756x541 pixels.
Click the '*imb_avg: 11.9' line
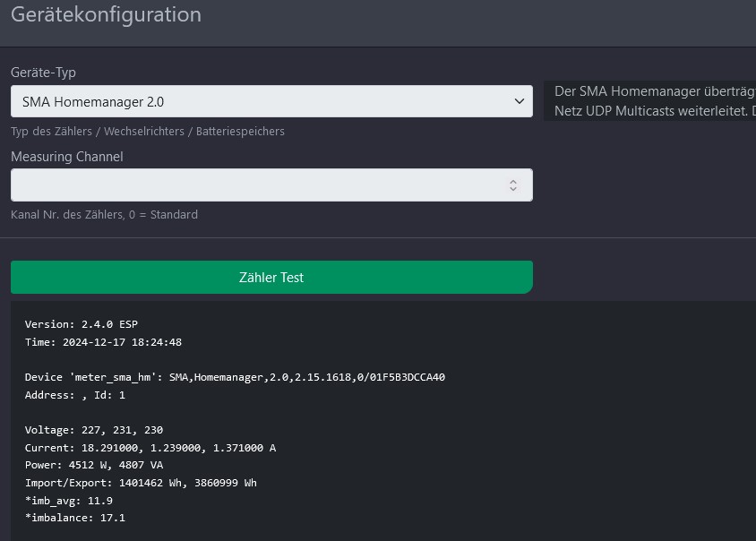[x=68, y=501]
